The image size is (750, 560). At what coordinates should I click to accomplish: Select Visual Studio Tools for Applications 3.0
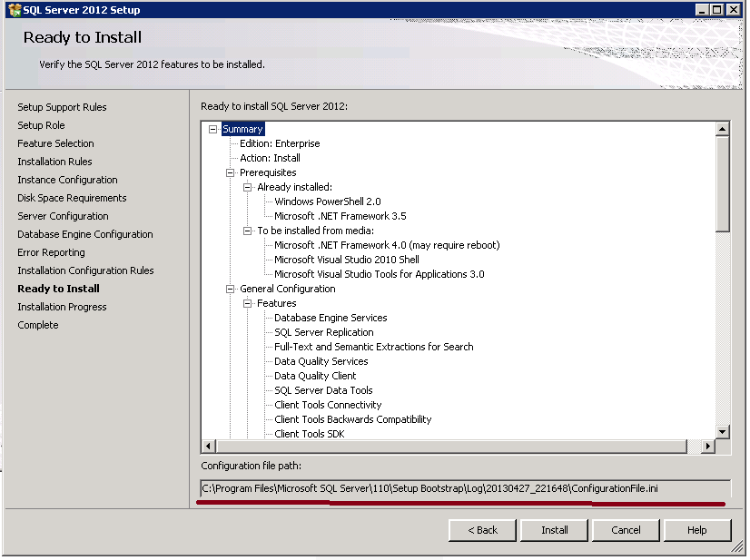(380, 274)
